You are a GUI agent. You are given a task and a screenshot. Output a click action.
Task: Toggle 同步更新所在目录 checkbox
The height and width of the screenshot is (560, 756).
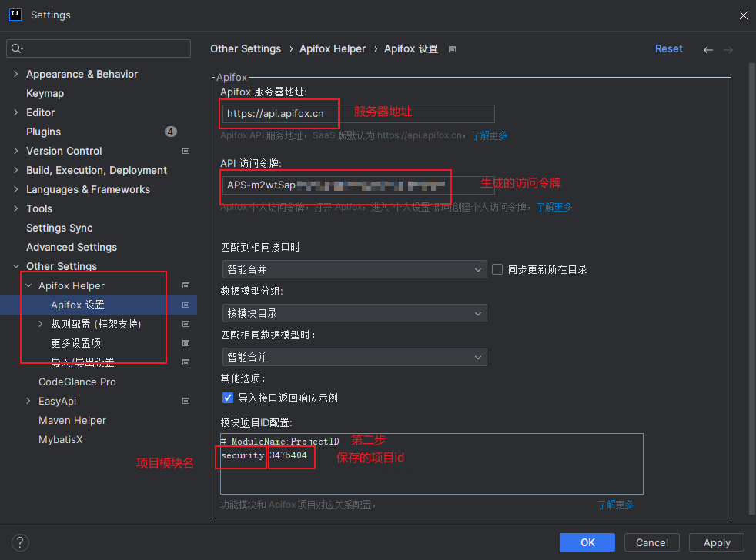[x=497, y=269]
